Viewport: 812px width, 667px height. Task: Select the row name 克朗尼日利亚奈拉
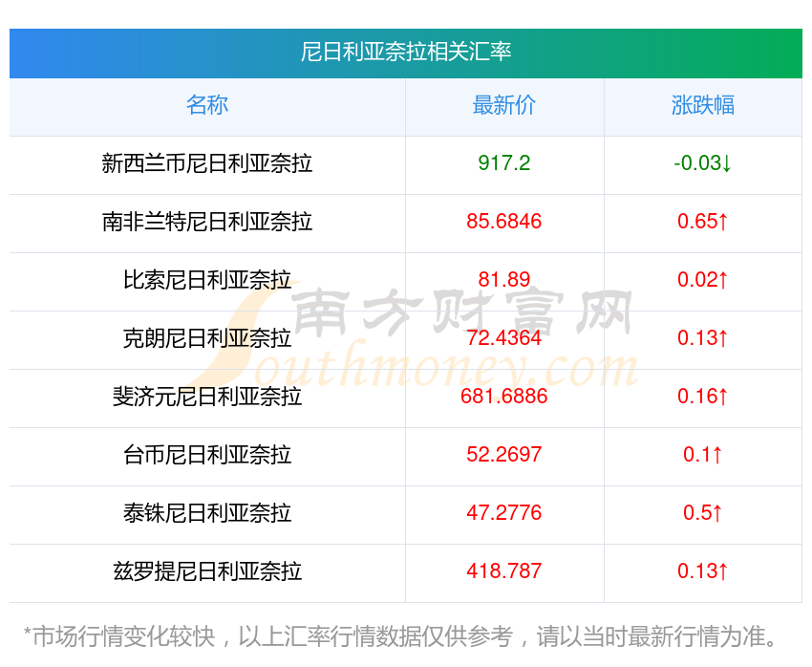(x=207, y=338)
